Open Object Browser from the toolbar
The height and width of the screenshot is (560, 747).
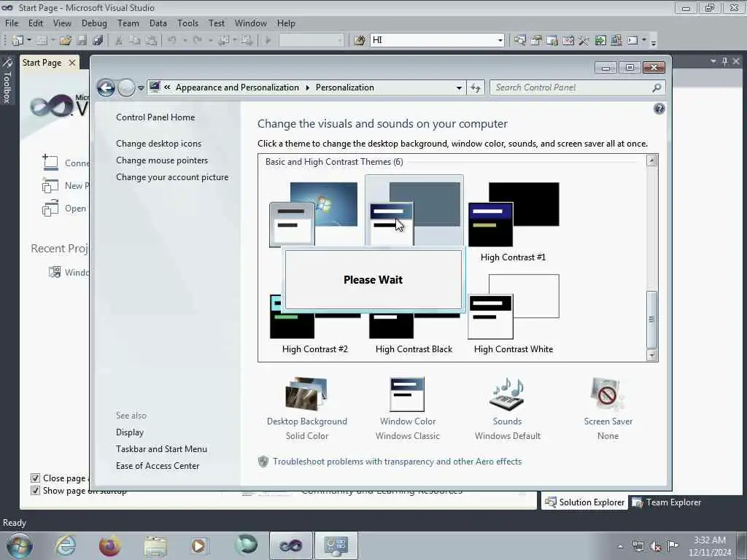[x=568, y=41]
